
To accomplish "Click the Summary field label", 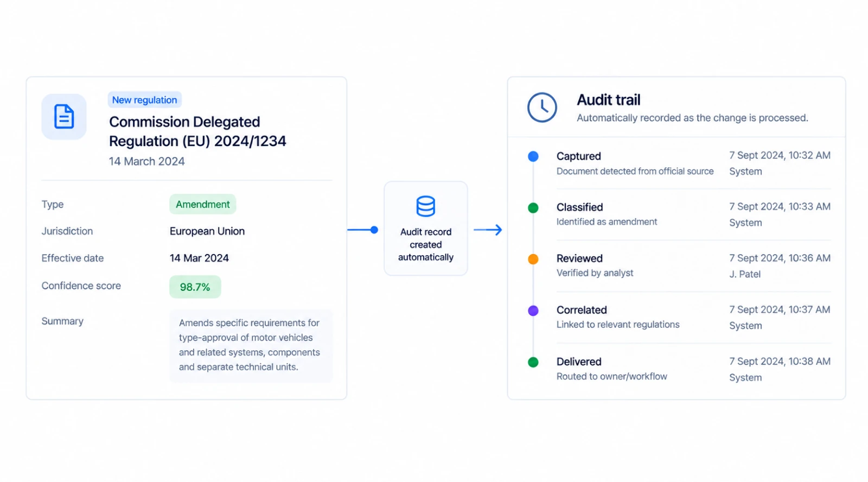I will [62, 321].
